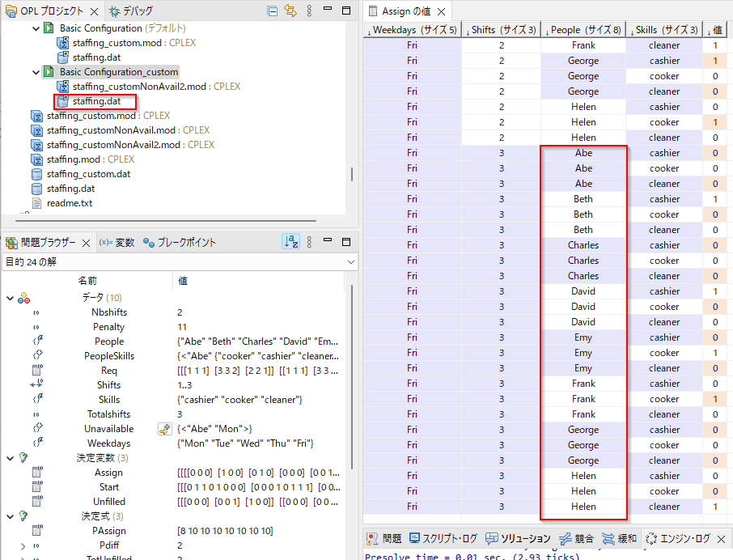Open the OPL project panel view menu
This screenshot has width=733, height=560.
309,11
